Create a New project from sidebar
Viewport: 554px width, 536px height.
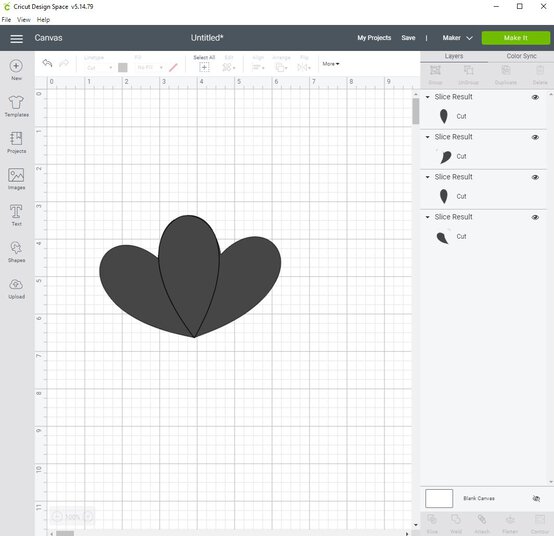16,70
